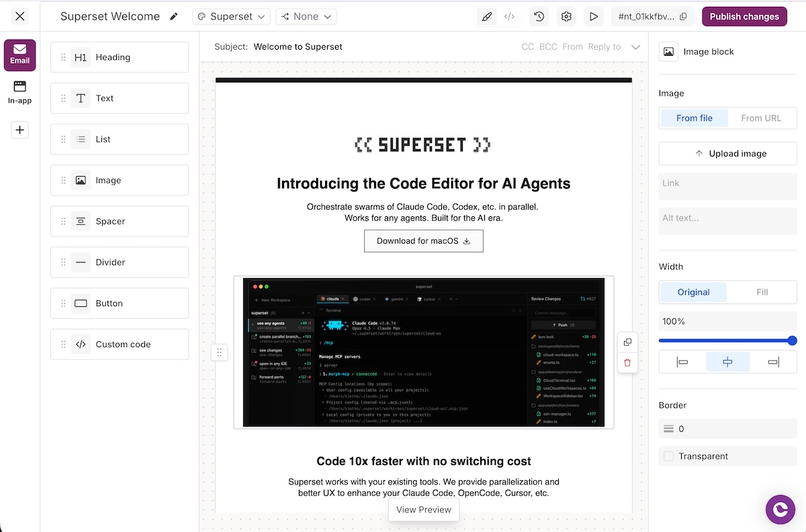This screenshot has height=532, width=806.
Task: Select the brush design mode icon
Action: (486, 15)
